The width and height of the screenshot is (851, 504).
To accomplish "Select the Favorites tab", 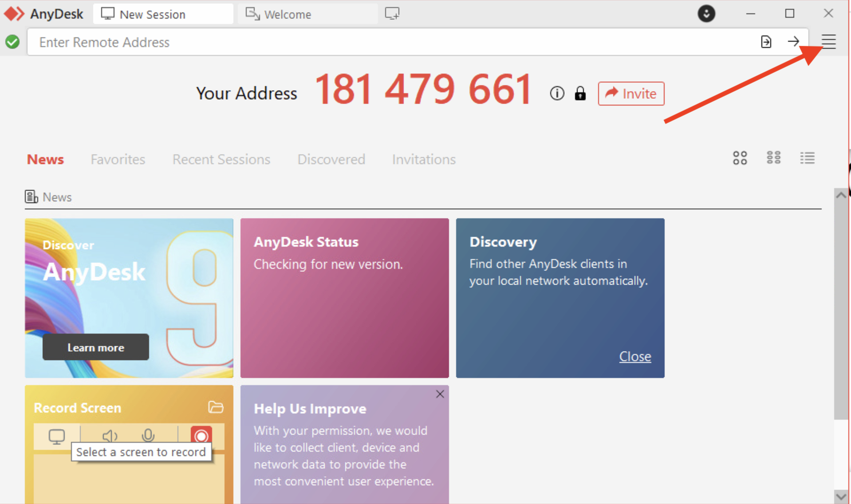I will pos(118,159).
